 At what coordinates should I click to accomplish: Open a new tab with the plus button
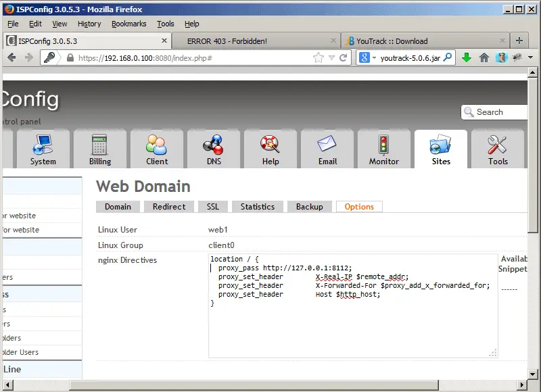point(519,41)
